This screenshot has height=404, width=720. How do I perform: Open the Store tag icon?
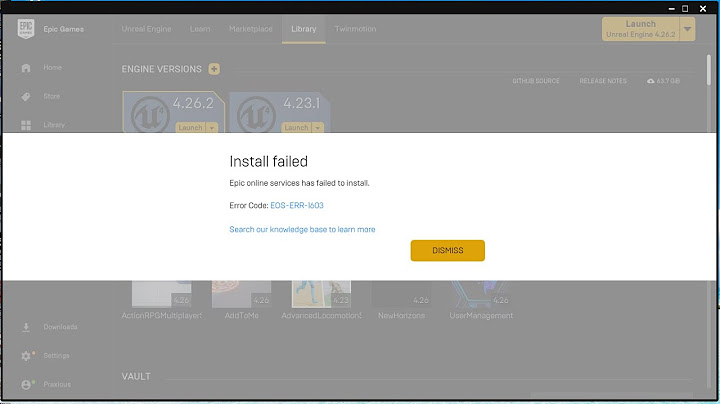[x=26, y=96]
